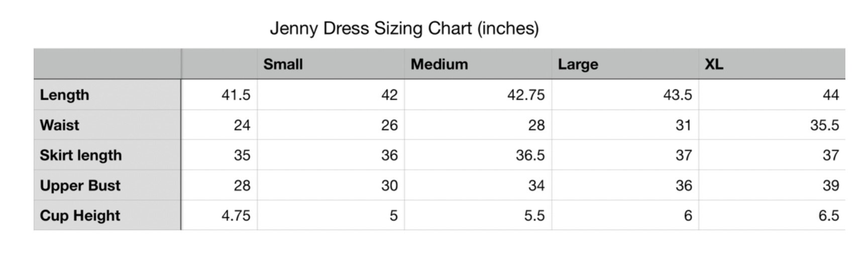Screen dimensions: 868x256
Task: Select the Waist row header
Action: tap(107, 125)
